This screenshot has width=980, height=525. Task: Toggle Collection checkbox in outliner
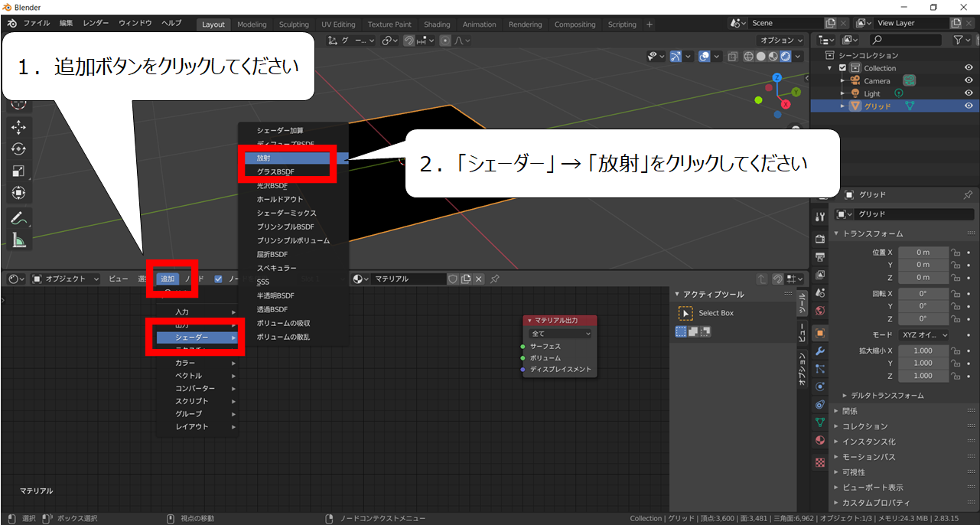842,68
